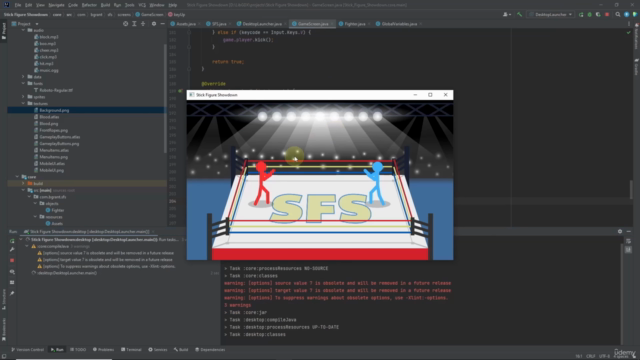Open the Gradle tool window stripe
640x360 pixels.
636,67
